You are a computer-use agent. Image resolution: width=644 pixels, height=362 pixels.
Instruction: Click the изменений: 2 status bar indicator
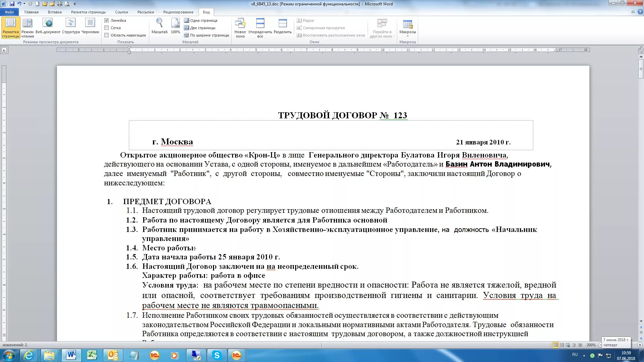tap(15, 345)
